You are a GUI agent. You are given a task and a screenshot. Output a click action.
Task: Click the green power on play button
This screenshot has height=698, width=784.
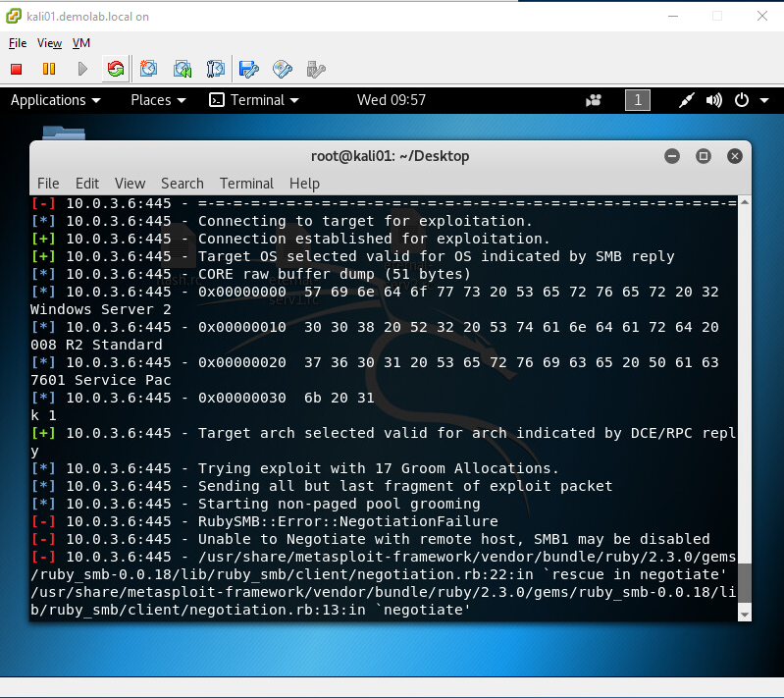click(x=82, y=69)
